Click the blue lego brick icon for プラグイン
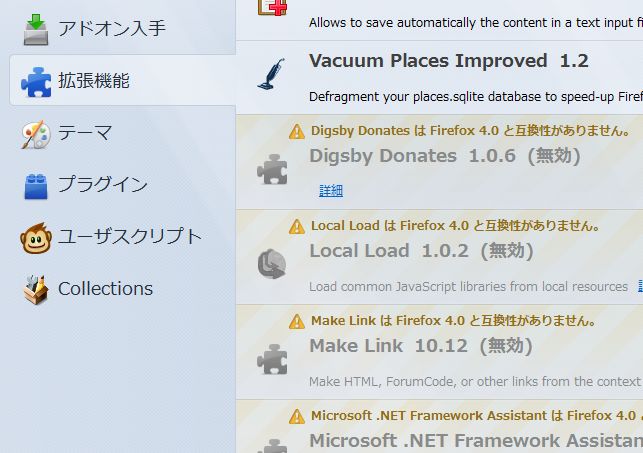Screen dimensions: 643x453 tap(36, 186)
